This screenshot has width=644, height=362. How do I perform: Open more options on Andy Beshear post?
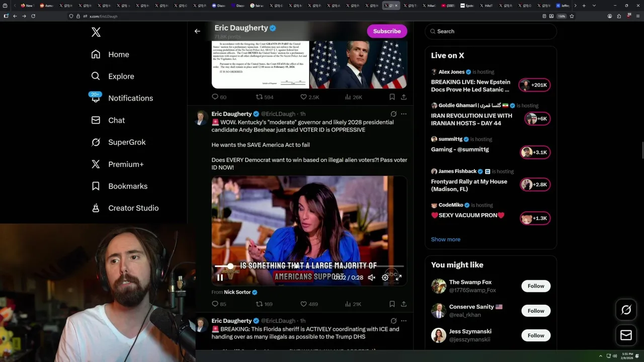pos(404,114)
